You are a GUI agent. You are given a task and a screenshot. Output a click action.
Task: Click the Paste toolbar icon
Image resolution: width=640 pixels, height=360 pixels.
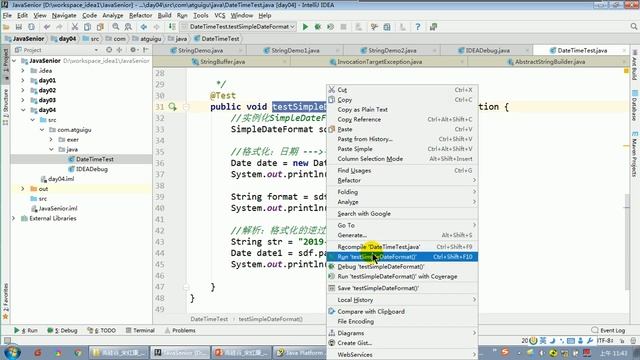[100, 27]
